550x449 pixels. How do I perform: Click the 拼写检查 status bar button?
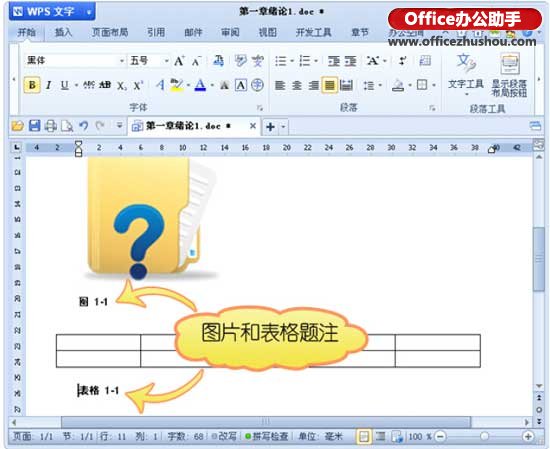pos(267,436)
